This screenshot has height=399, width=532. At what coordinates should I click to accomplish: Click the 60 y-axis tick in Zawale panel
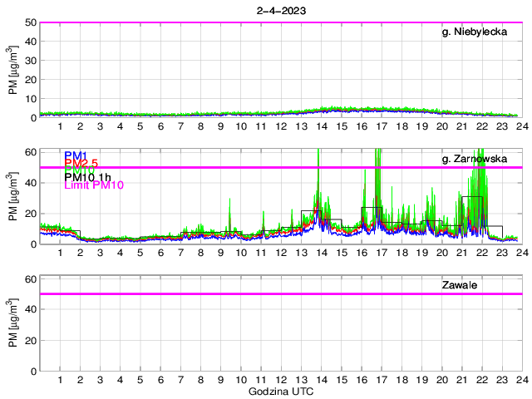pos(31,279)
